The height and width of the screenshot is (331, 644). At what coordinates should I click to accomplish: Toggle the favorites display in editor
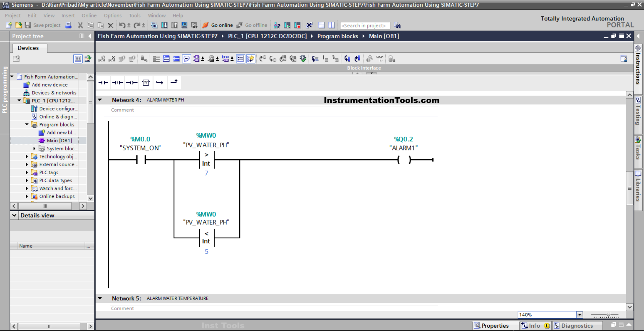click(251, 59)
